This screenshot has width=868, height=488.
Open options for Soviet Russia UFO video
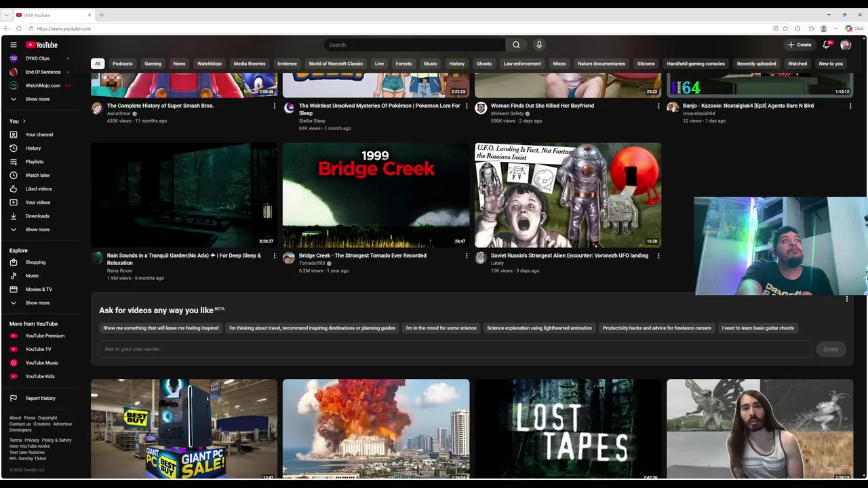[658, 256]
